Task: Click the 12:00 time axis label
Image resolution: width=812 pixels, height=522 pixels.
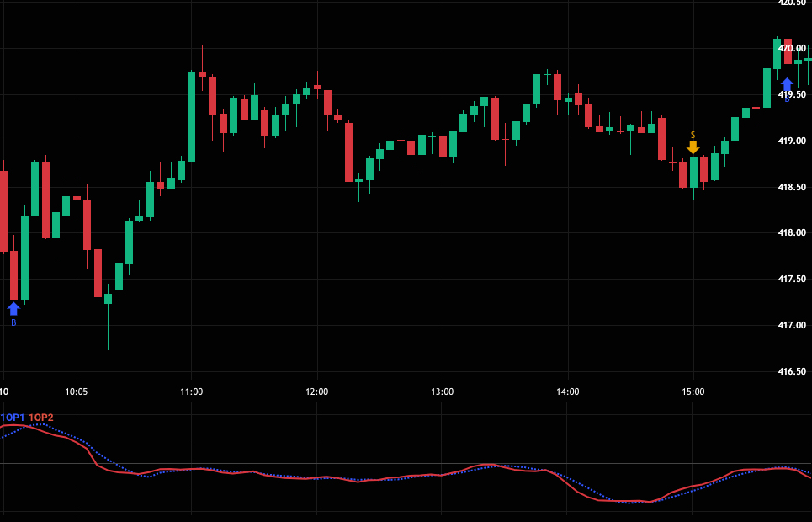Action: point(317,391)
